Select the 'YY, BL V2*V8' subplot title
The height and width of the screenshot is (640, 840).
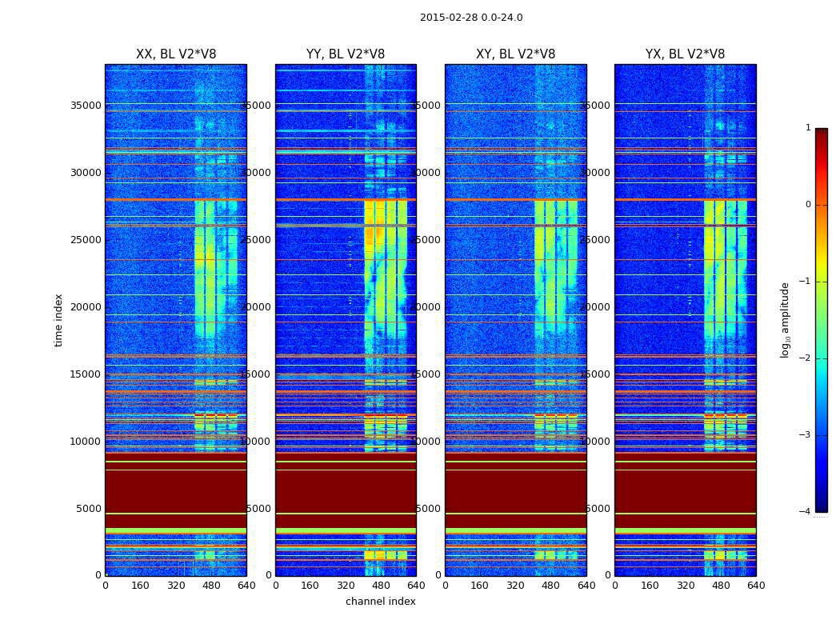click(346, 54)
